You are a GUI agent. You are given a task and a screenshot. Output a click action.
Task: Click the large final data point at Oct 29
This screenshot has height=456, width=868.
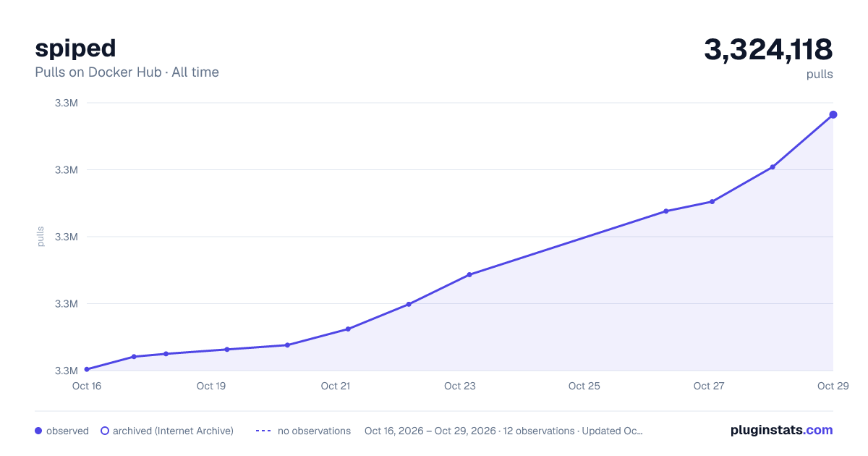coord(833,114)
